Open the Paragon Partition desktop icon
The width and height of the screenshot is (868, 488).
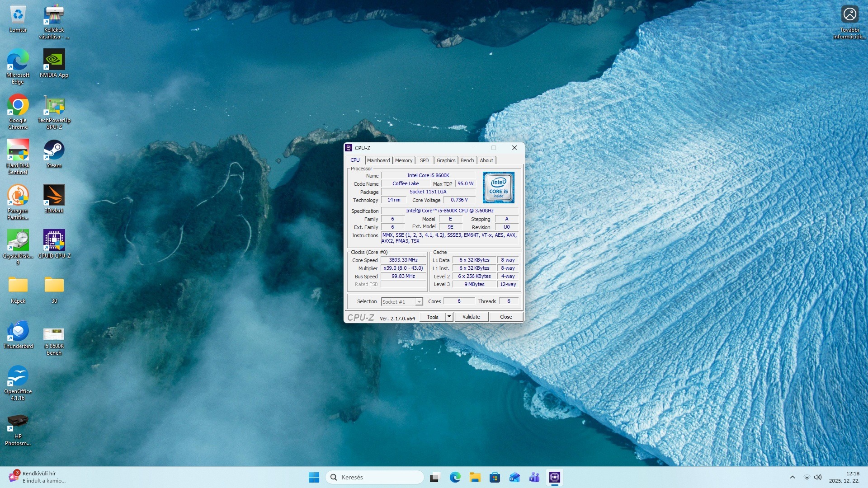[x=18, y=196]
